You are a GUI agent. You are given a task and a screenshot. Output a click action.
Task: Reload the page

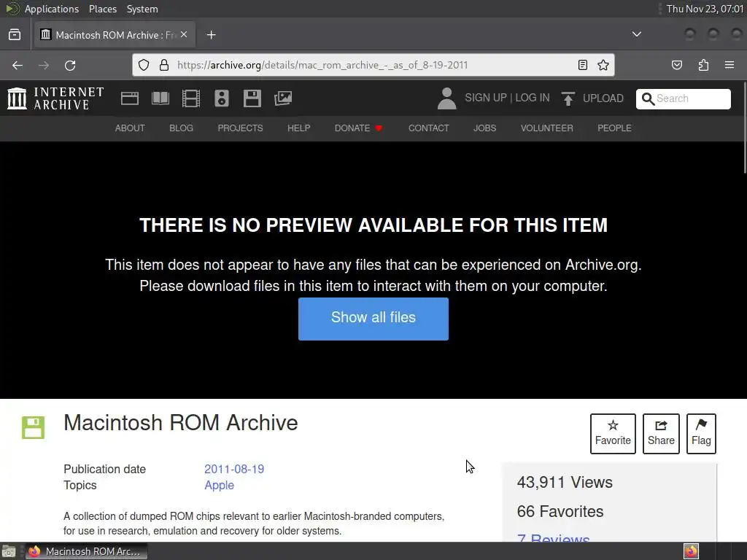[x=70, y=65]
